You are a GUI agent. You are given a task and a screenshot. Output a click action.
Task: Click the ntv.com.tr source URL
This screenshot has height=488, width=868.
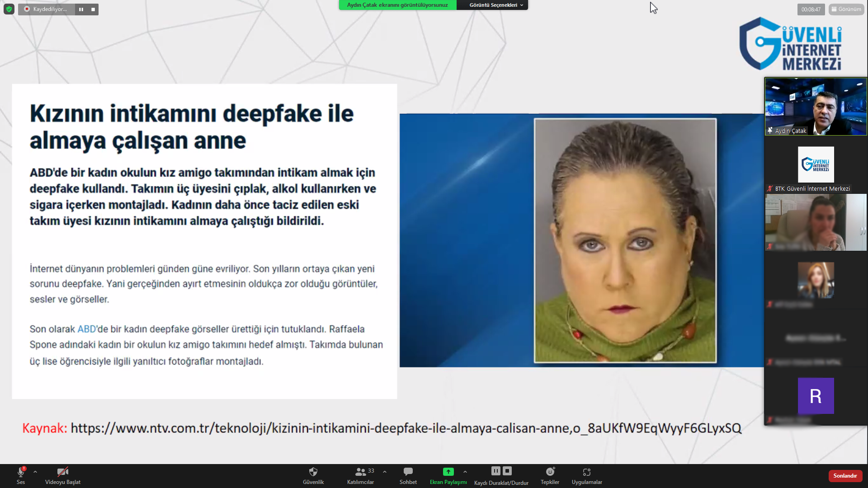click(x=406, y=428)
